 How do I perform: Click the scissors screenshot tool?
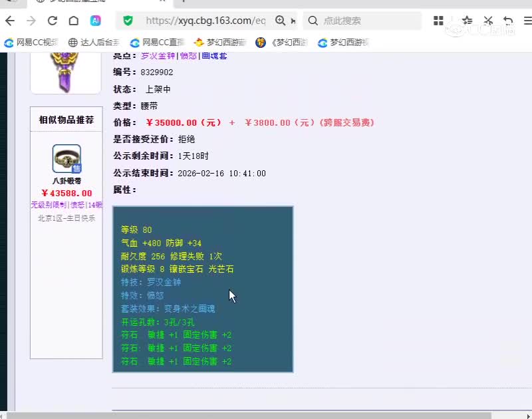pos(488,21)
